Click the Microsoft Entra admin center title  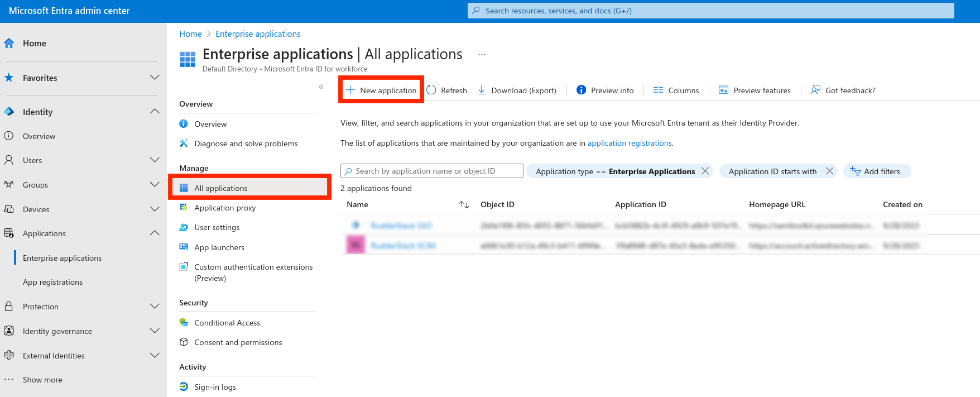(x=69, y=11)
